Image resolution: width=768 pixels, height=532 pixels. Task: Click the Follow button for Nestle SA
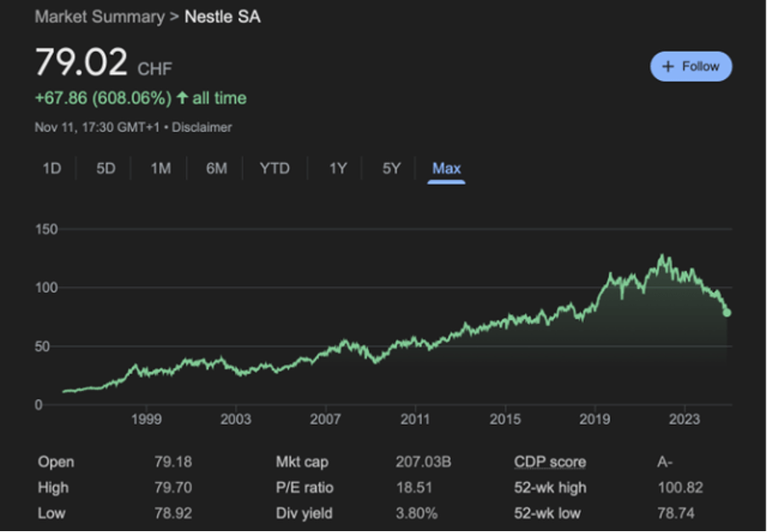coord(690,65)
